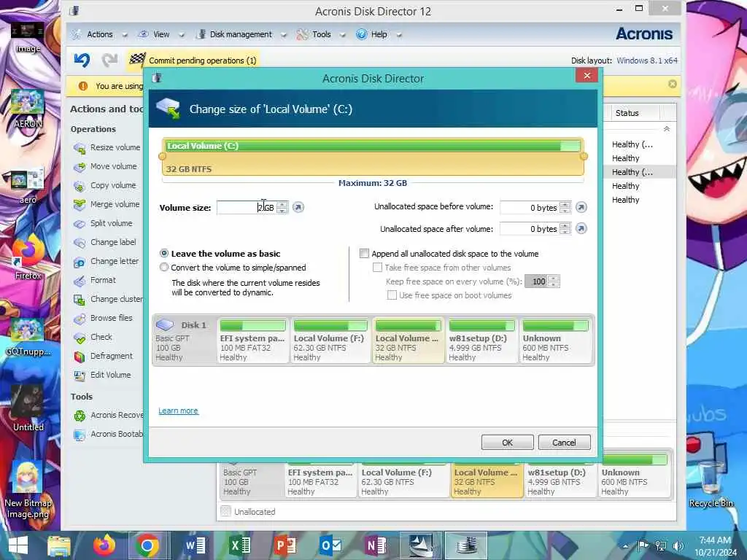Viewport: 747px width, 560px height.
Task: Click the Local Volume (C:) size bar
Action: tap(373, 157)
